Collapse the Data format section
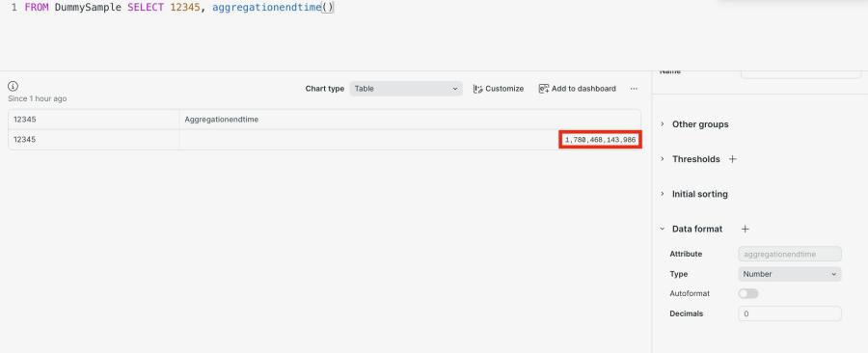Screen dimensions: 868x353 tap(692, 229)
